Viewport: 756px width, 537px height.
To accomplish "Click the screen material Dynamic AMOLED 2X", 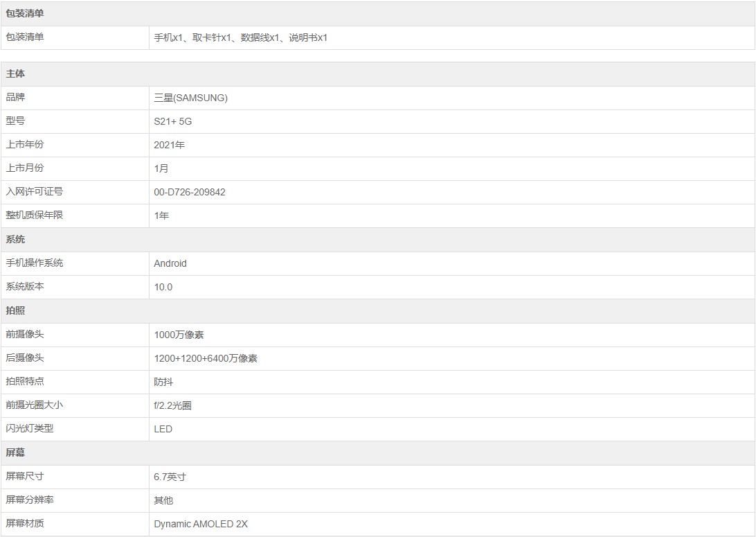I will point(201,524).
